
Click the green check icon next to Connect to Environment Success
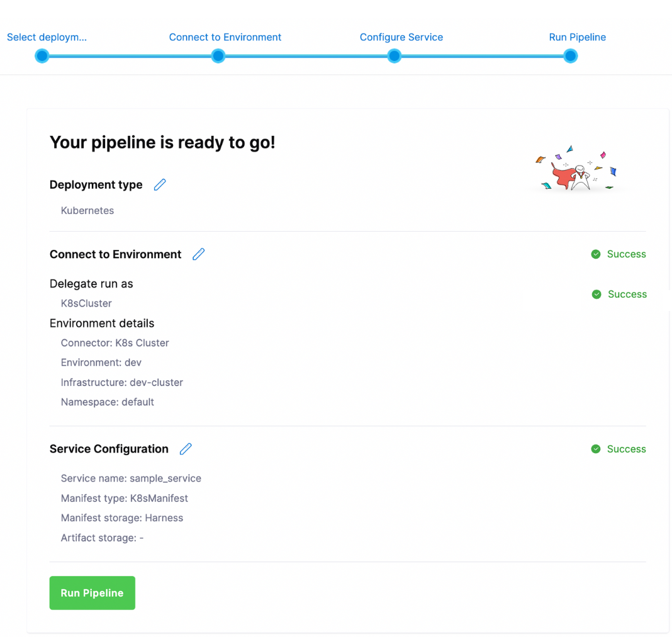(596, 254)
